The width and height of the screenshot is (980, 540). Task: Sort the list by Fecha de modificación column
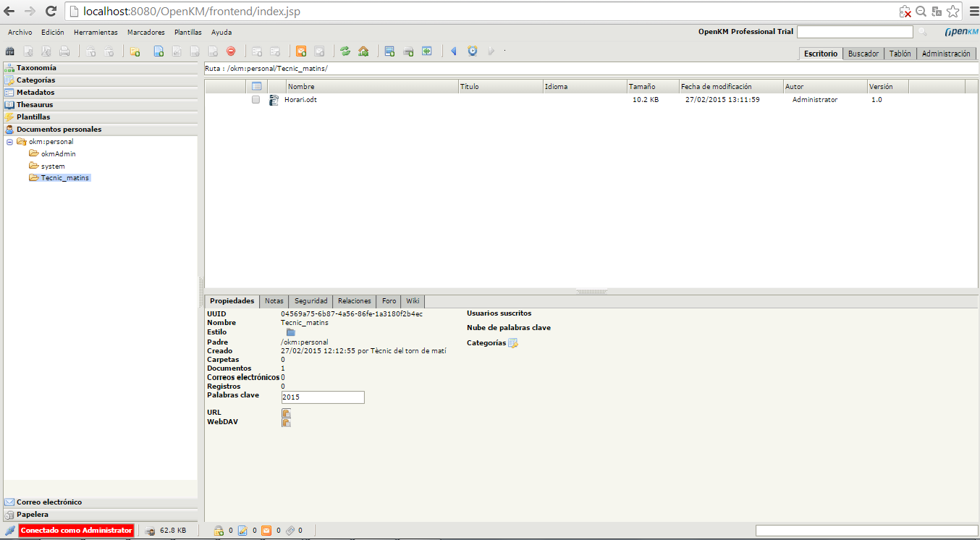point(715,87)
